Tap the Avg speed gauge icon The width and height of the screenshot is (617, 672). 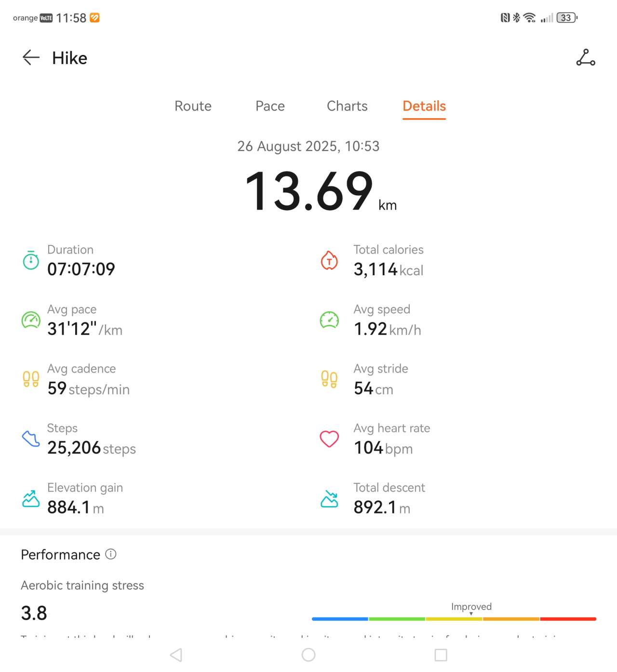coord(329,320)
